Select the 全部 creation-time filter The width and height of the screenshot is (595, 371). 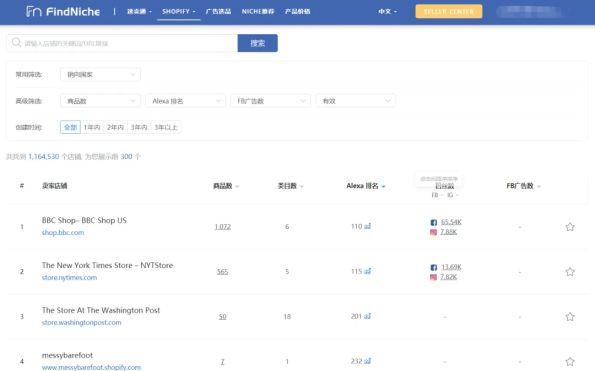(x=70, y=127)
